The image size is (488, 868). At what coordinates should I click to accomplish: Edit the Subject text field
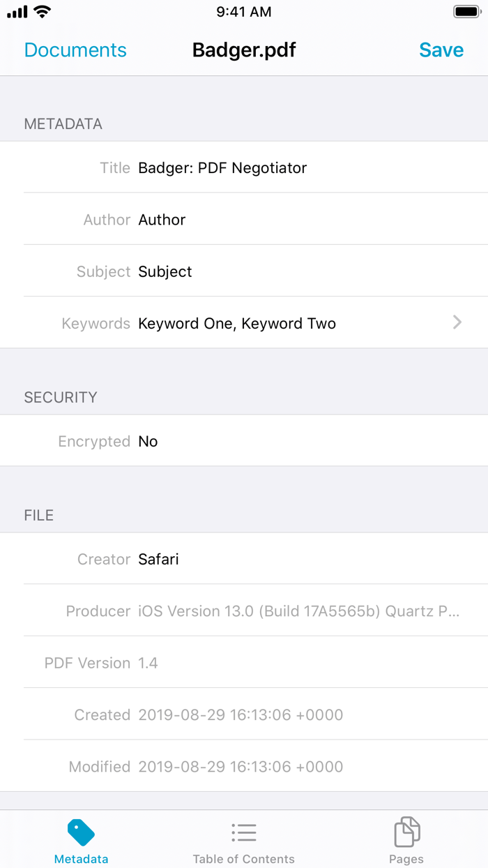[165, 271]
